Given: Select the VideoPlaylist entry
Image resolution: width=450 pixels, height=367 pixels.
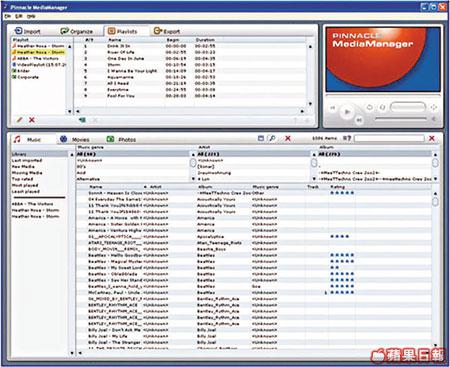Looking at the screenshot, I should tap(39, 65).
